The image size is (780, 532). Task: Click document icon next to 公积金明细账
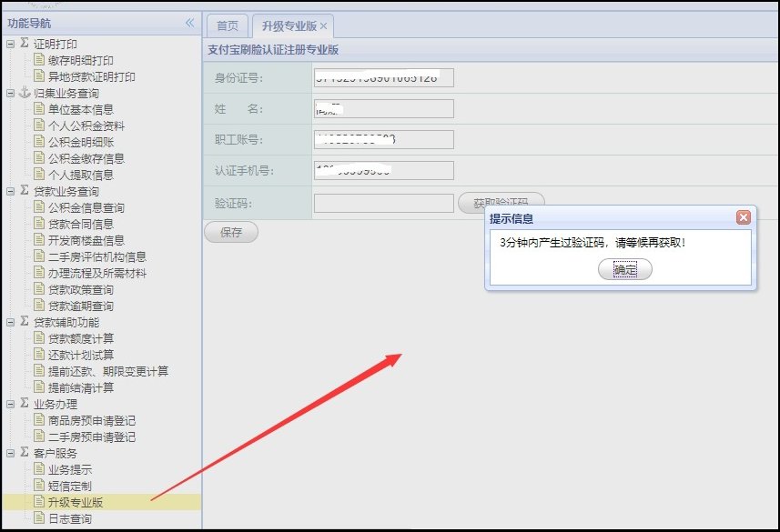[x=39, y=142]
